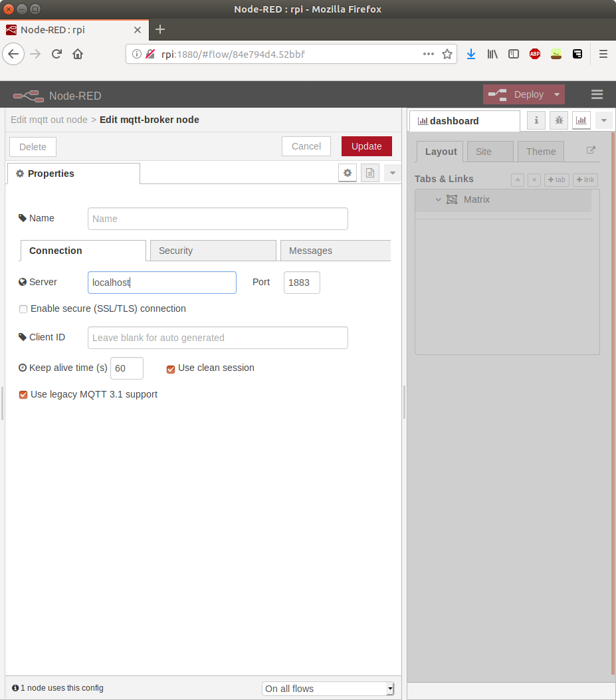The width and height of the screenshot is (616, 700).
Task: Toggle Firefox sidebar view icon
Action: [513, 54]
